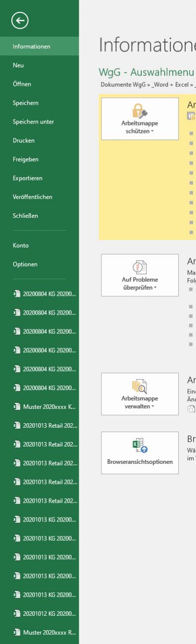This screenshot has width=196, height=644.
Task: Open the Informationen page
Action: pos(40,46)
